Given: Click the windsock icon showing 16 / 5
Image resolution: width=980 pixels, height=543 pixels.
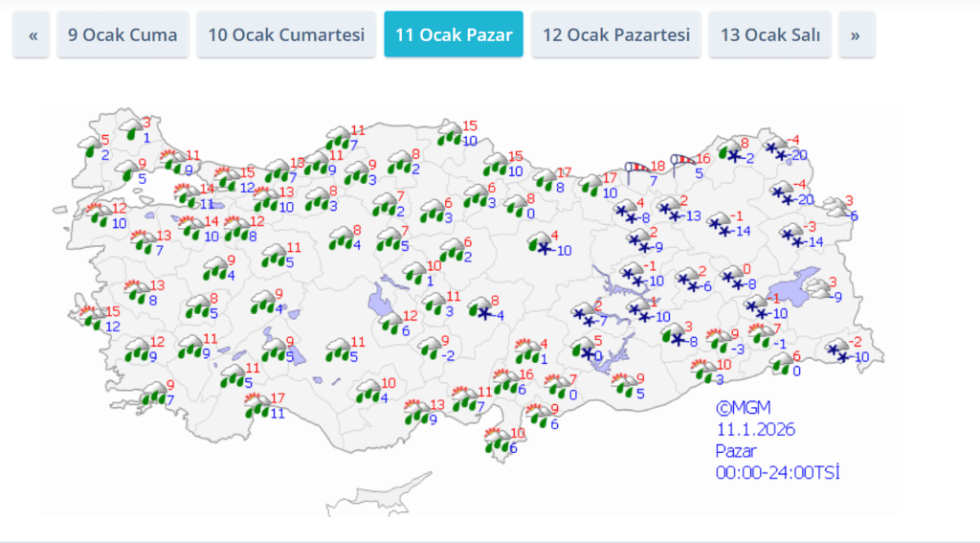Looking at the screenshot, I should click(x=684, y=163).
